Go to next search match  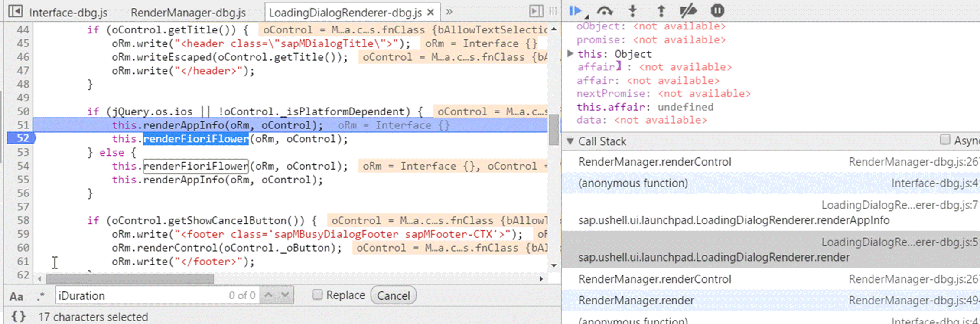285,295
